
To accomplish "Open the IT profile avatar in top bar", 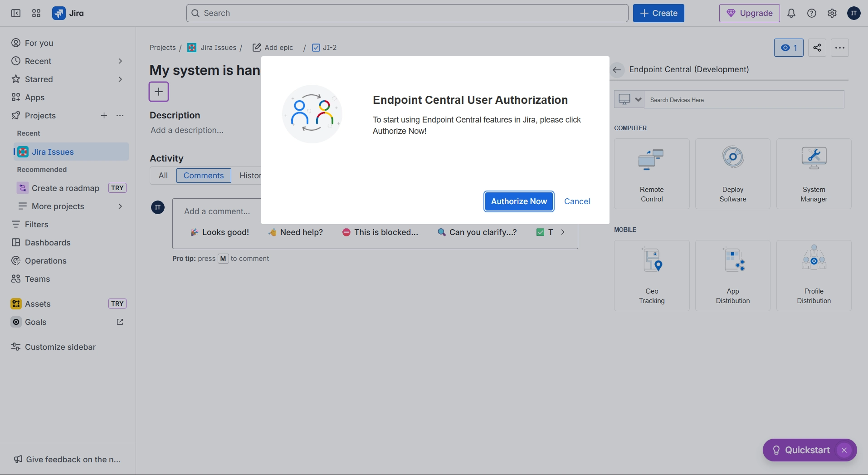I will [x=854, y=13].
